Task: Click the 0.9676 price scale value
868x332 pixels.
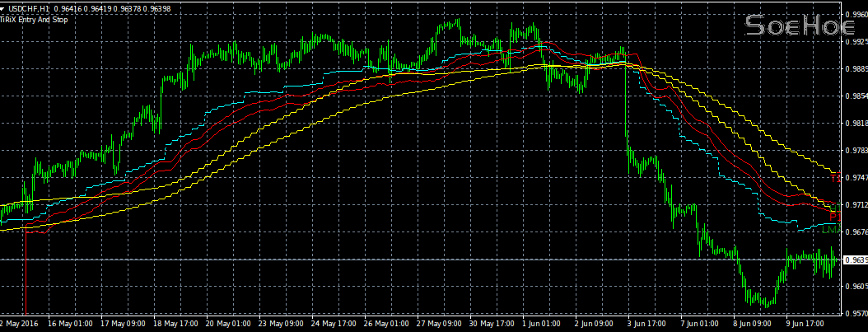Action: pyautogui.click(x=856, y=231)
